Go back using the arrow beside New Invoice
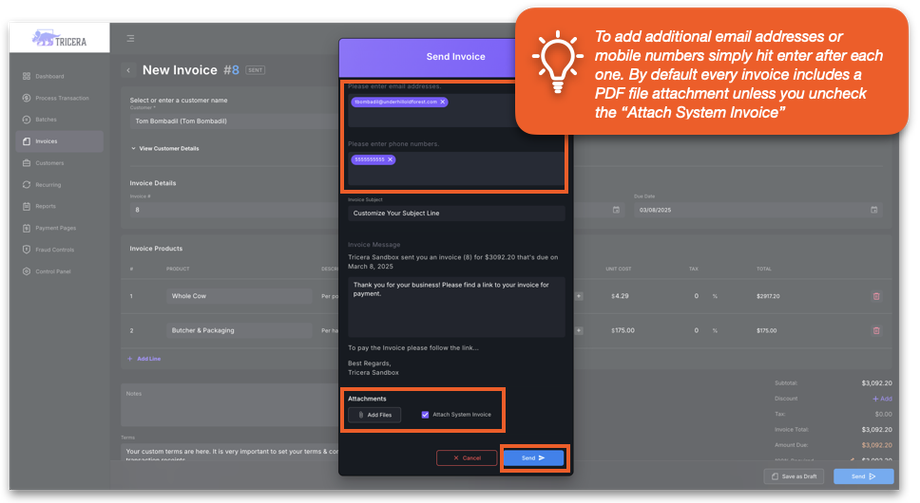Viewport: 920px width, 503px height. [x=128, y=70]
